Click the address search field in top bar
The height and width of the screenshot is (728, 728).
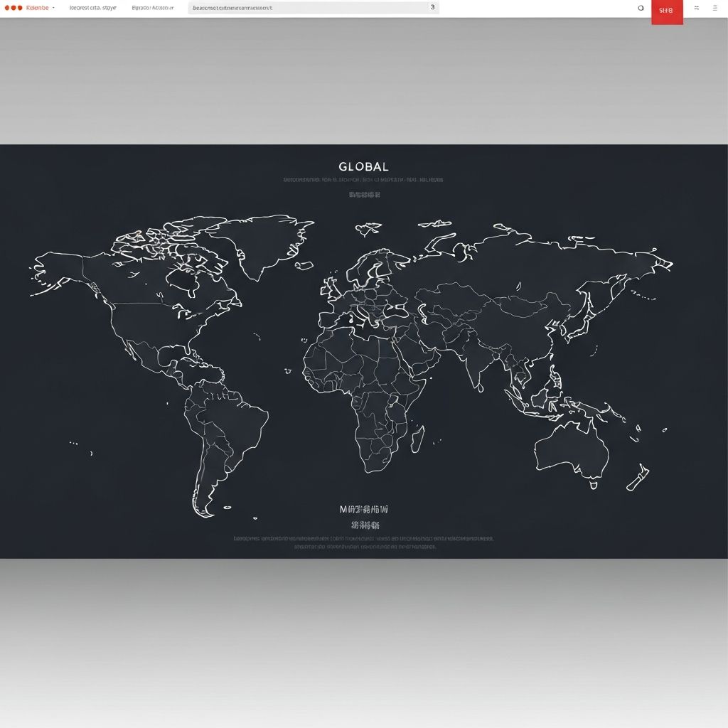pos(306,8)
